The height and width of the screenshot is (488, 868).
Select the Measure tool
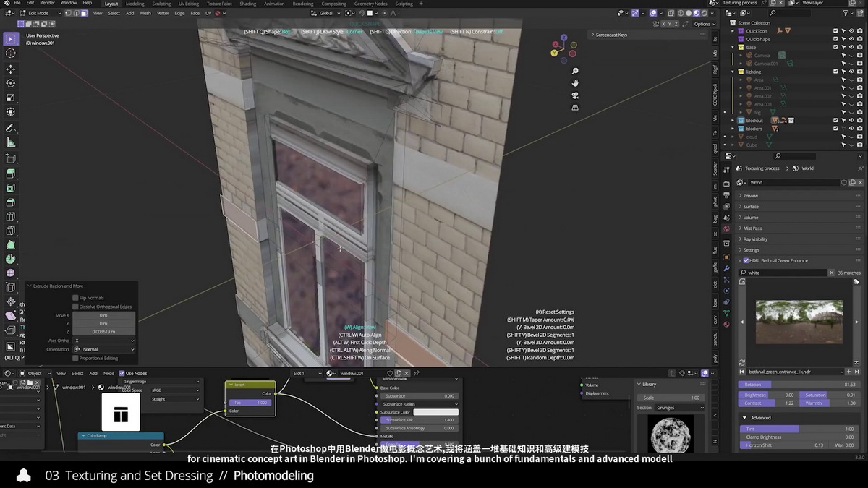click(11, 143)
